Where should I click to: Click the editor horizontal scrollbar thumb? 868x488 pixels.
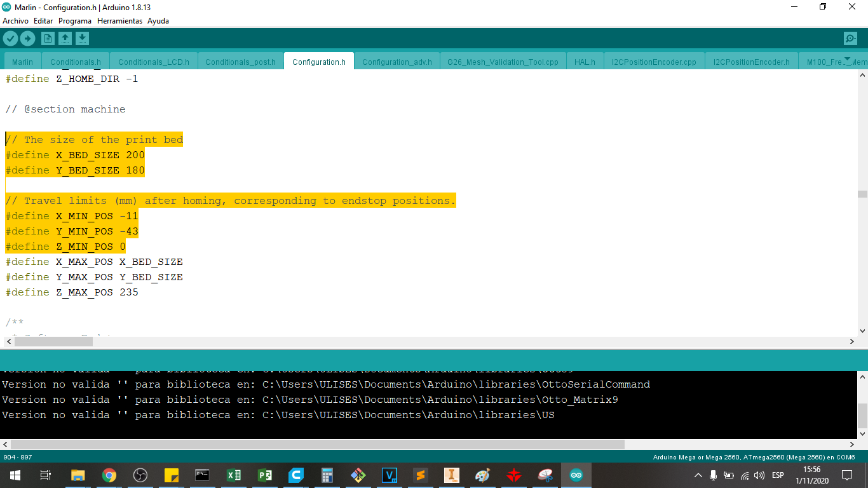click(x=53, y=341)
